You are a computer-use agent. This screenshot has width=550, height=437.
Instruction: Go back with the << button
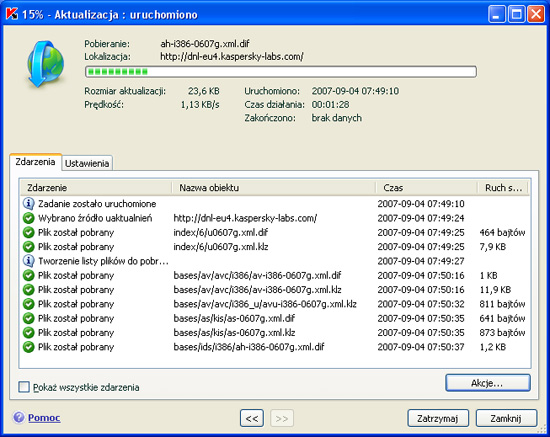click(x=252, y=418)
